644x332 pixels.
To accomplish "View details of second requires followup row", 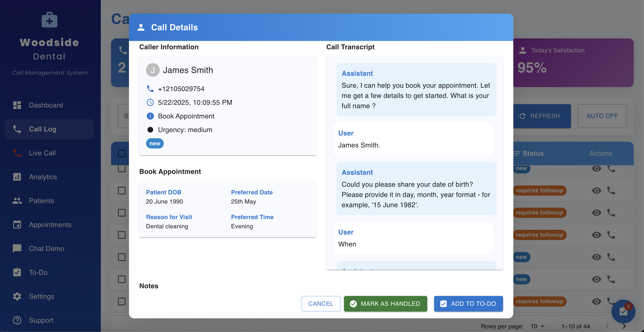I will pyautogui.click(x=597, y=213).
